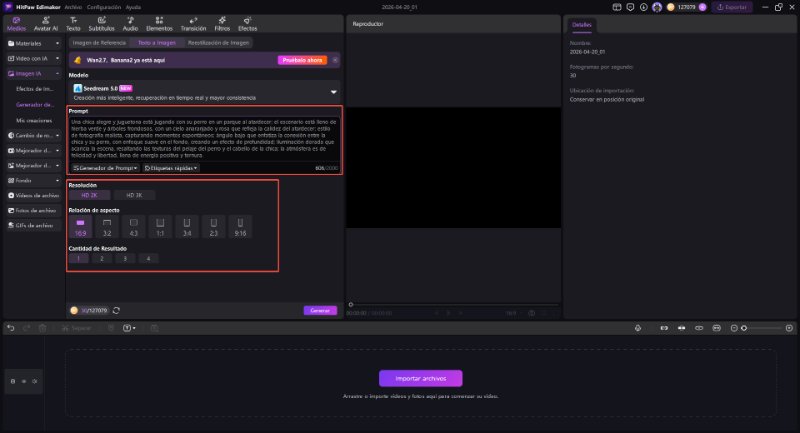
Task: Open the Configuración menu
Action: (x=104, y=7)
